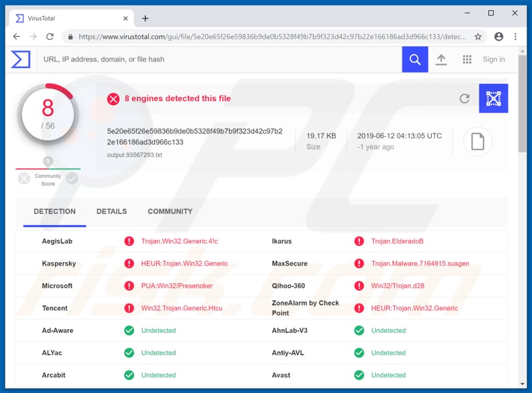Click the scrollbar down arrow

tap(523, 384)
